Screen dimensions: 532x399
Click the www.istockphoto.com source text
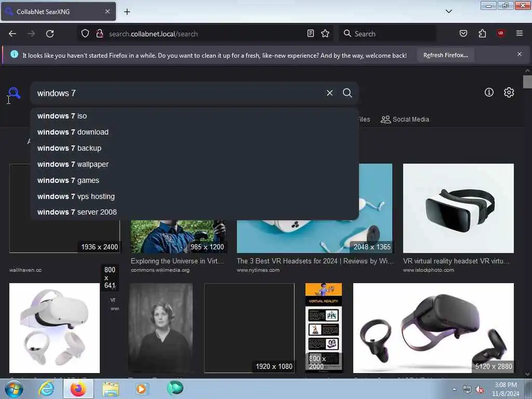(x=429, y=270)
